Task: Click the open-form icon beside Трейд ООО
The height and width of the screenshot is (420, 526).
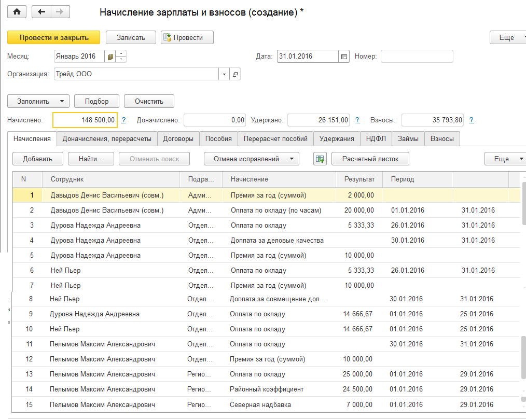Action: coord(235,74)
